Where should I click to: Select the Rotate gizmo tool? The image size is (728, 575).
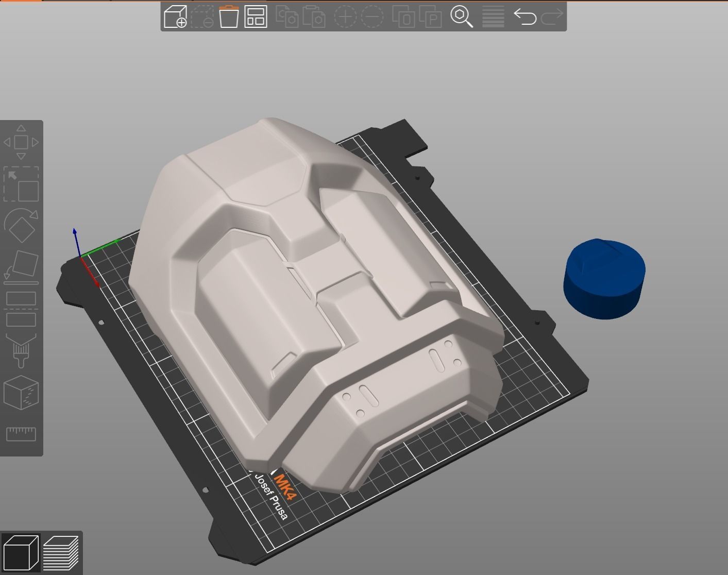point(21,225)
